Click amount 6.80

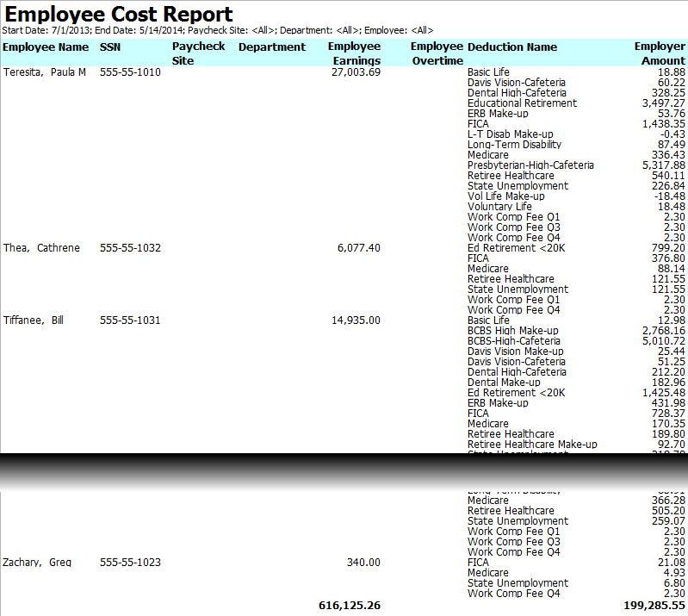(x=674, y=583)
